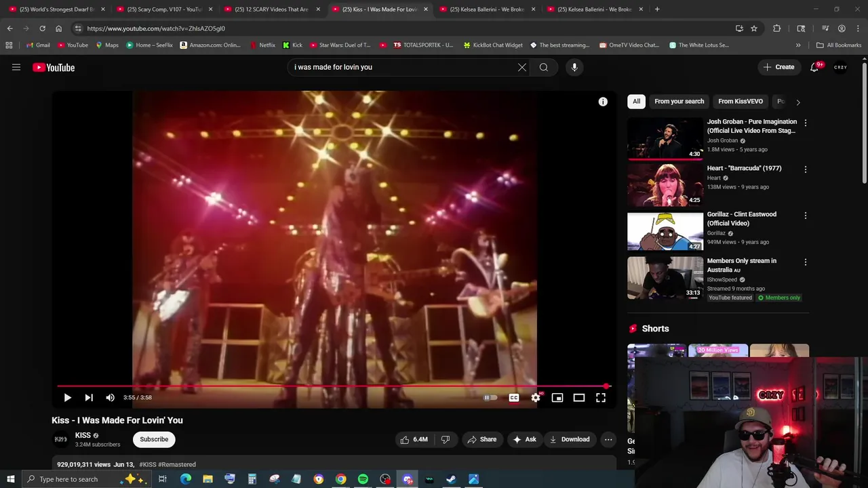868x488 pixels.
Task: Click the address bar URL
Action: tap(156, 28)
